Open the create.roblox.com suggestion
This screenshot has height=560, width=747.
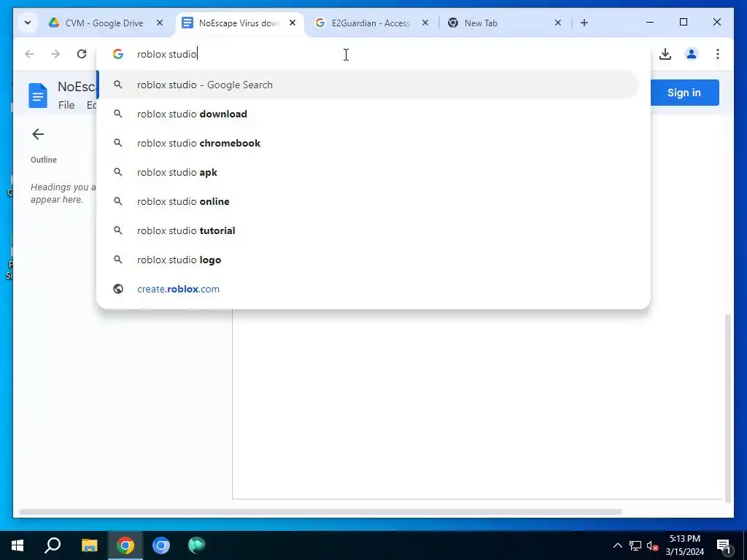point(368,289)
